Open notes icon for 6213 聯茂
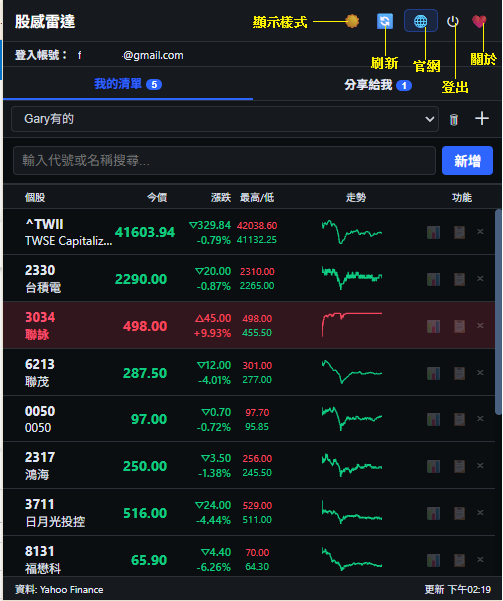This screenshot has height=601, width=503. click(459, 373)
